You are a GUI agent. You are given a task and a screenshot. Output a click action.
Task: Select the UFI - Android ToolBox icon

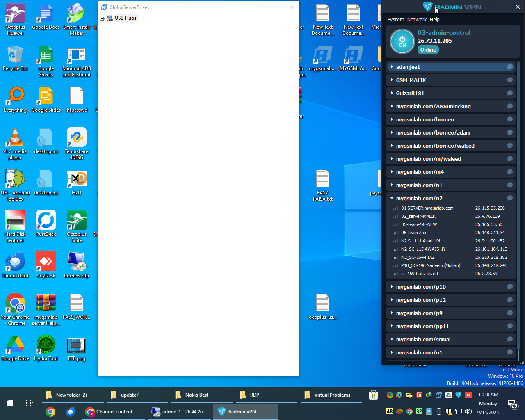(x=15, y=185)
